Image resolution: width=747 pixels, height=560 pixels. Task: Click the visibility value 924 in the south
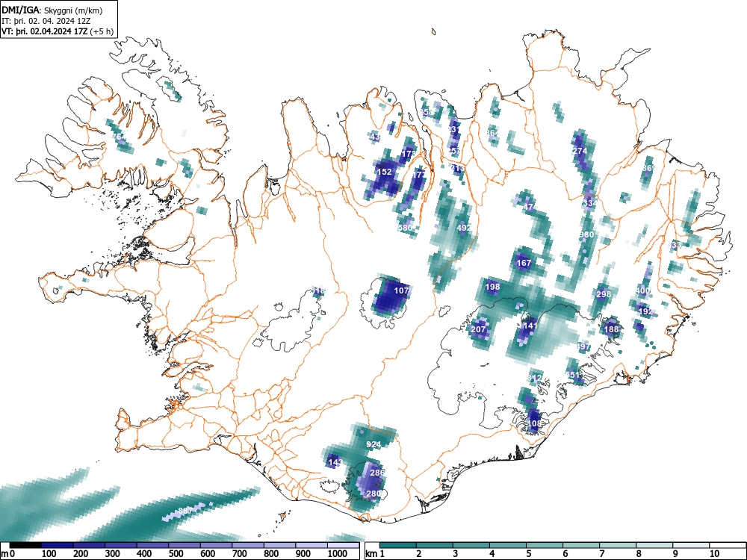point(373,445)
